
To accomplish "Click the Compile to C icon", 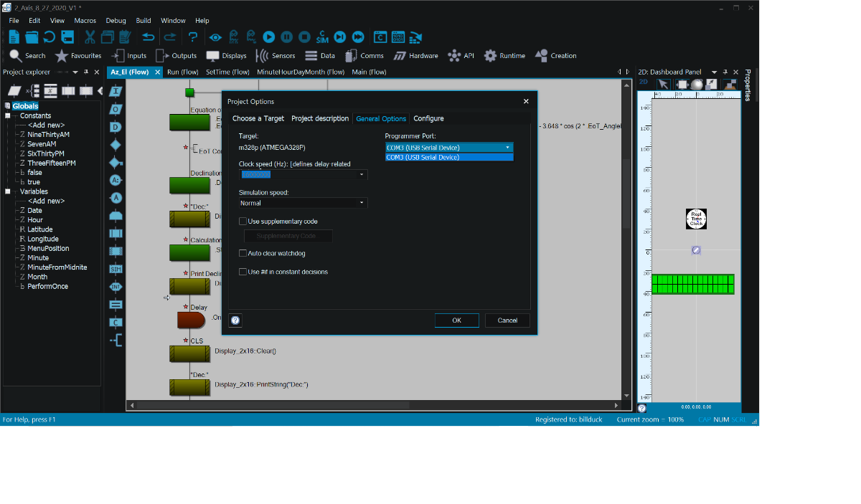I will point(380,37).
